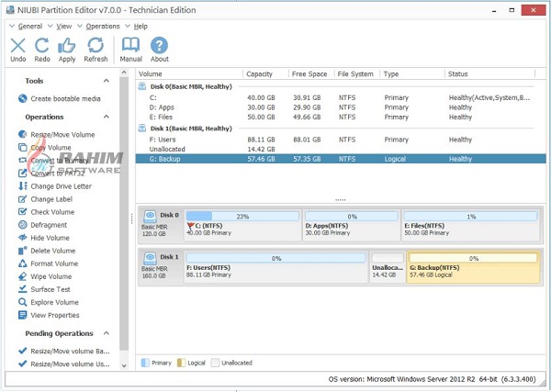Click the Disk 1 drive icon in disk map

[x=150, y=258]
